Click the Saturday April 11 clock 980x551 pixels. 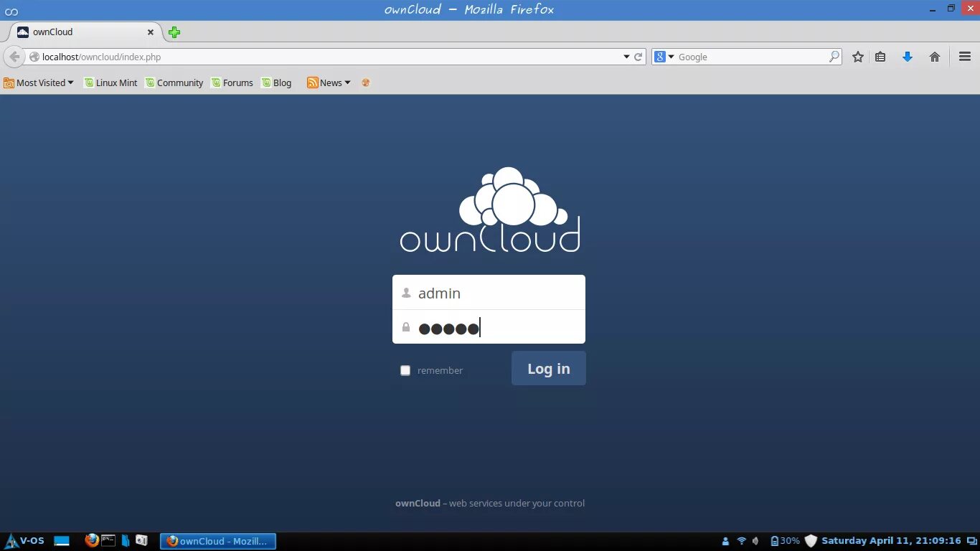click(x=891, y=541)
